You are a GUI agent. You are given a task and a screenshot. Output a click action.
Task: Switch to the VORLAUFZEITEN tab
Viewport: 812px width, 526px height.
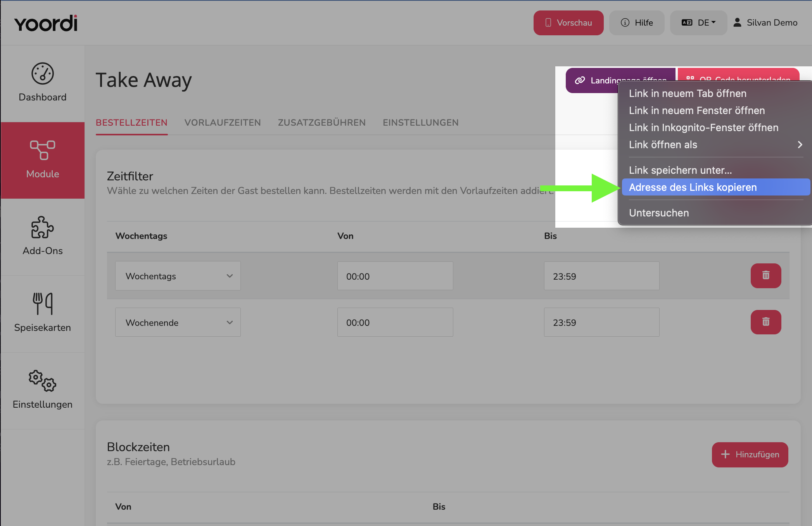pyautogui.click(x=223, y=123)
